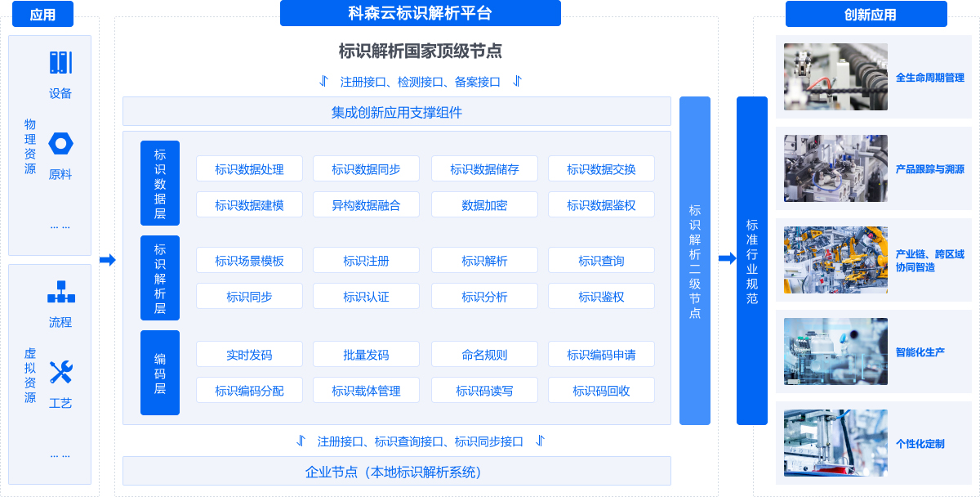Viewport: 980px width, 497px height.
Task: Click the 标识场景模板 box
Action: (x=249, y=261)
